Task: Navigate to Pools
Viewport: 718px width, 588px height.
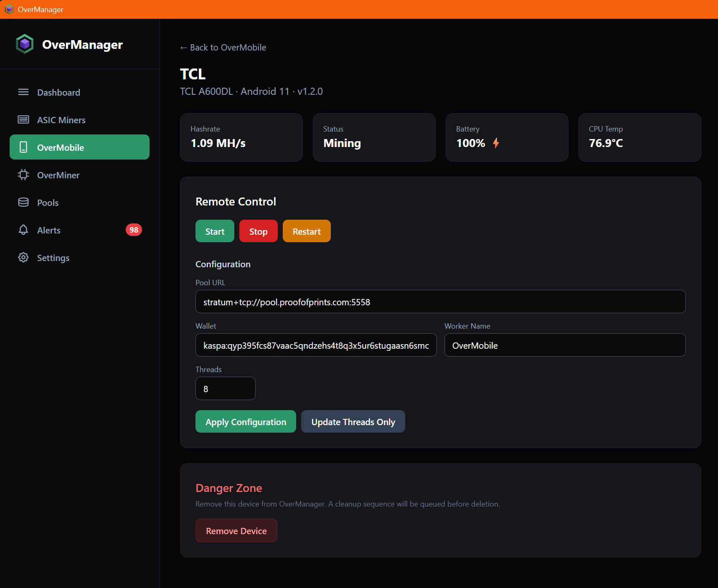Action: 79,202
